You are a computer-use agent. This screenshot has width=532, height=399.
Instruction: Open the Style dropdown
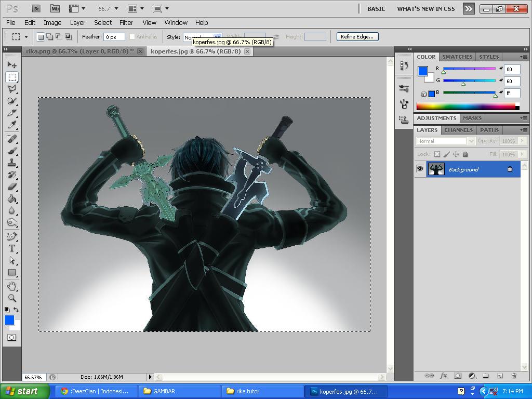coord(203,37)
